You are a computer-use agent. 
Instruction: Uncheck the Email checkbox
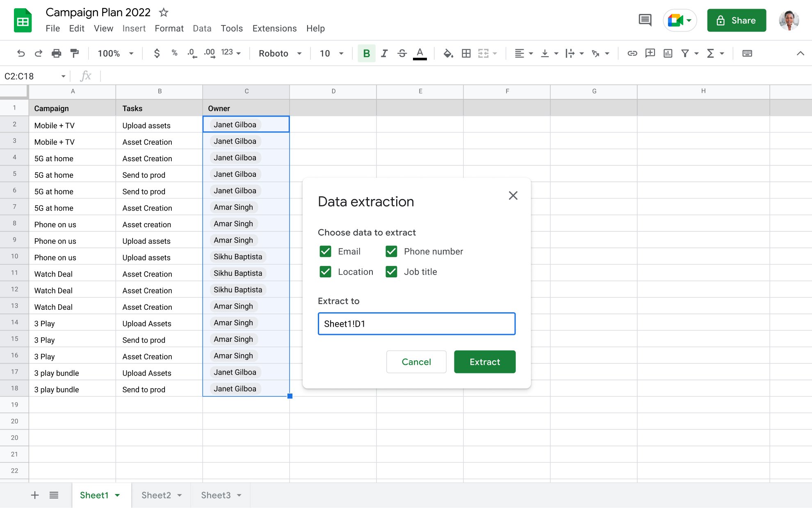click(x=325, y=251)
